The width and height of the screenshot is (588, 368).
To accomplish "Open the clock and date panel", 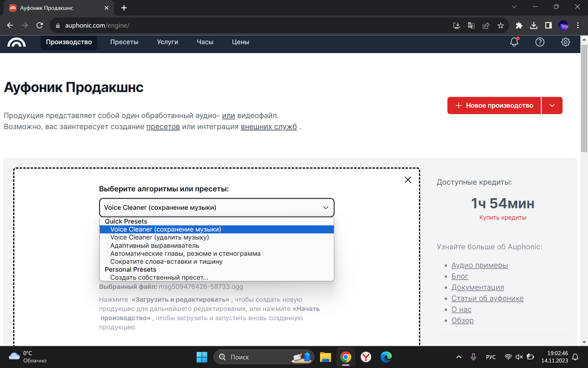I will pos(554,357).
